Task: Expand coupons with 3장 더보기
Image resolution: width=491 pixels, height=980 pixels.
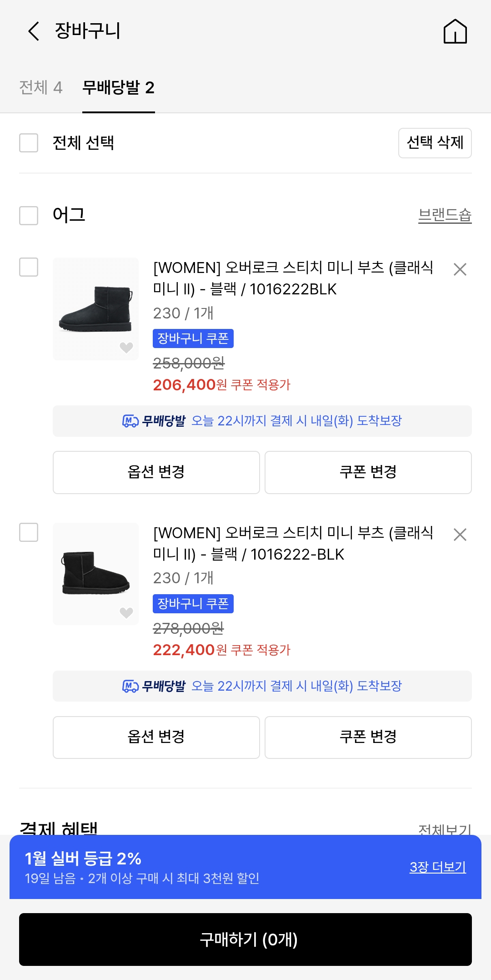Action: [437, 867]
